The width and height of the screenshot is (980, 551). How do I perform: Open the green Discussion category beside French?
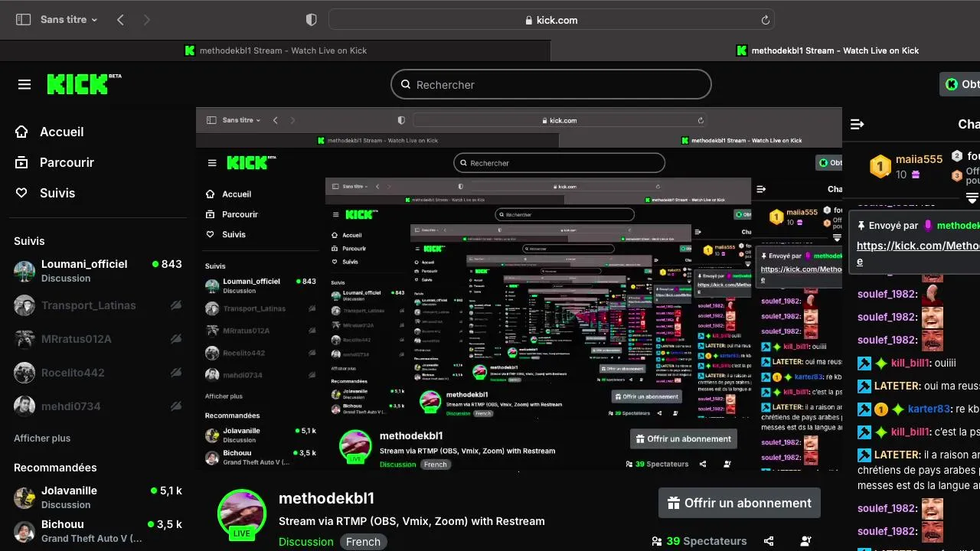pyautogui.click(x=306, y=542)
